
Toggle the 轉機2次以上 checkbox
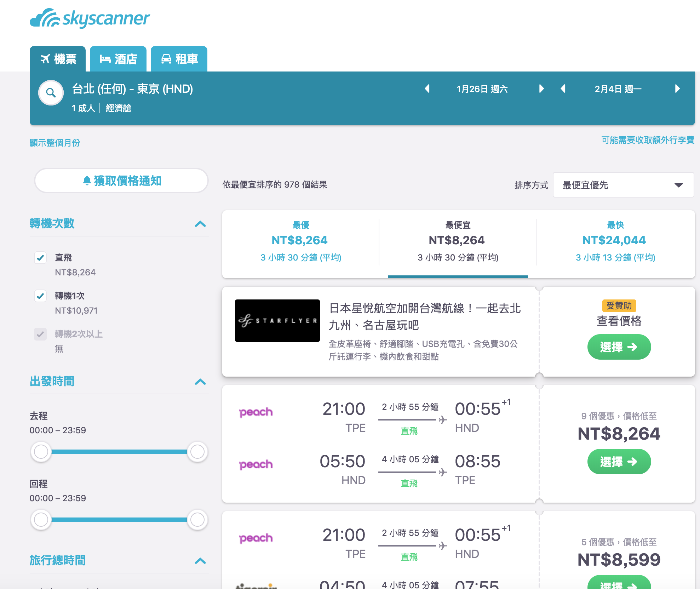pyautogui.click(x=40, y=334)
